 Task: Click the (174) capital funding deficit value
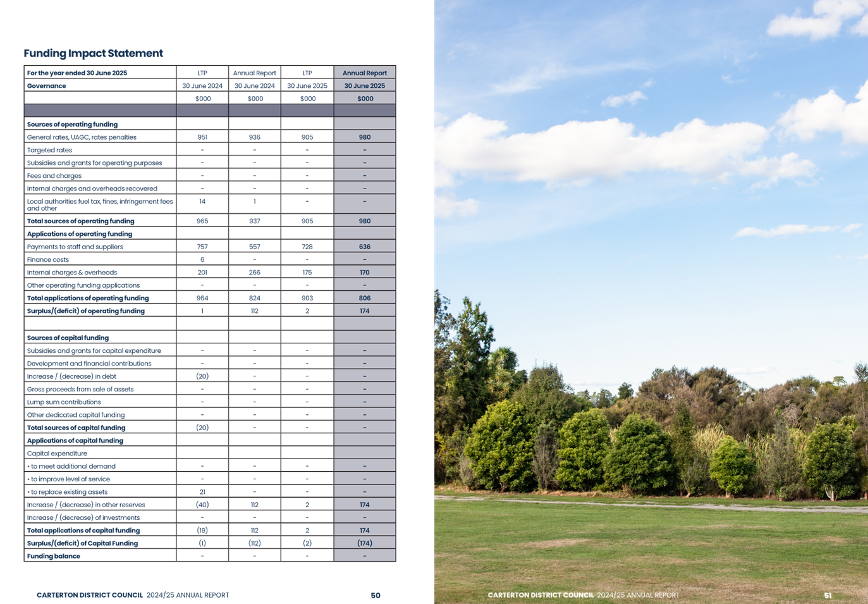(365, 543)
